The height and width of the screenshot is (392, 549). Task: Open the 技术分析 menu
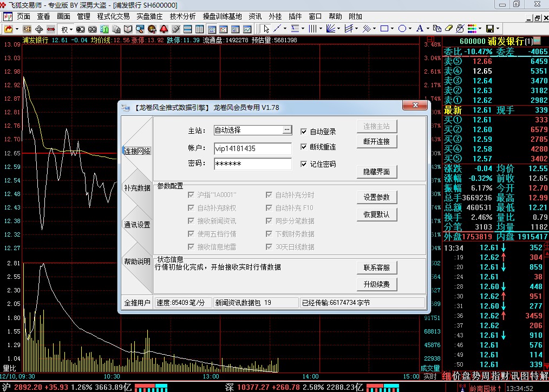[x=183, y=16]
